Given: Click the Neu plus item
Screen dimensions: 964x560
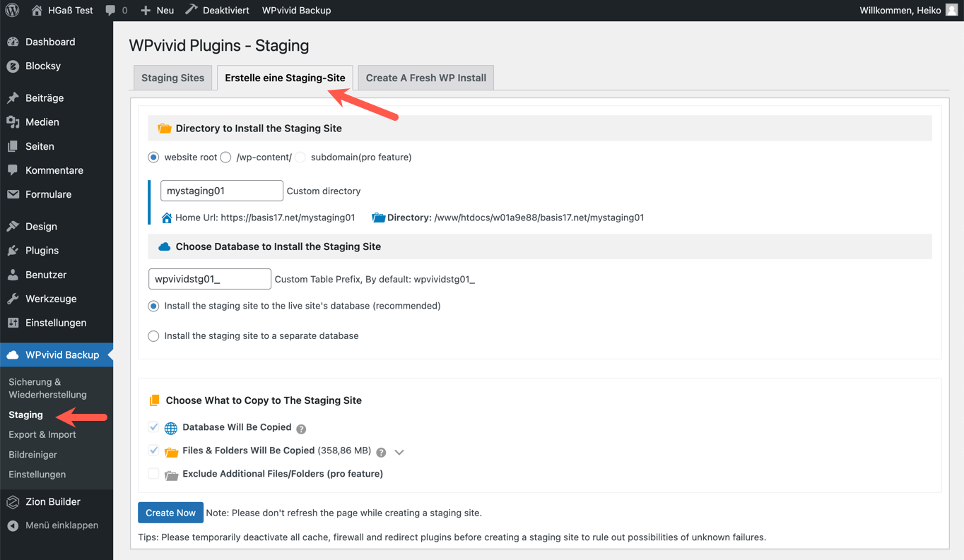Looking at the screenshot, I should click(x=157, y=10).
